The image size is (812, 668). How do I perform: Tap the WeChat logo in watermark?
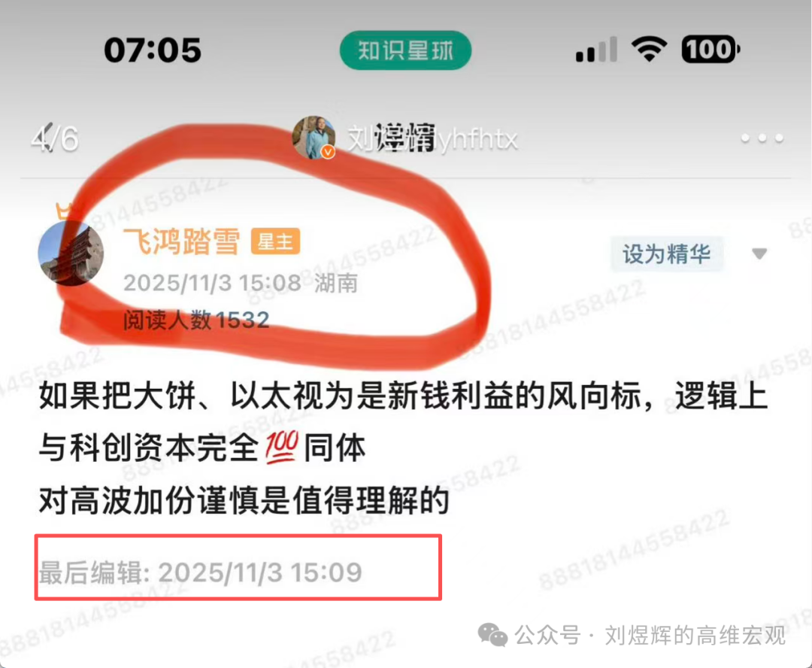click(492, 635)
